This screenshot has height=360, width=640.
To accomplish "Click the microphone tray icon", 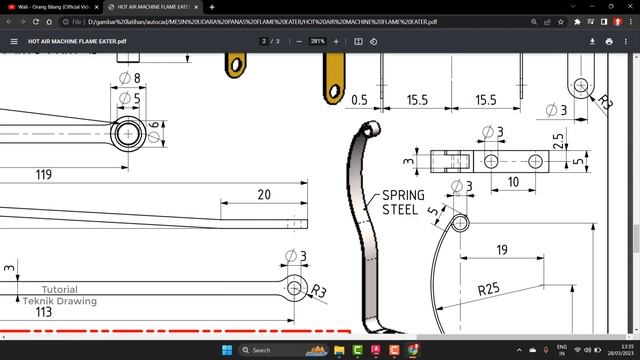I will point(546,350).
